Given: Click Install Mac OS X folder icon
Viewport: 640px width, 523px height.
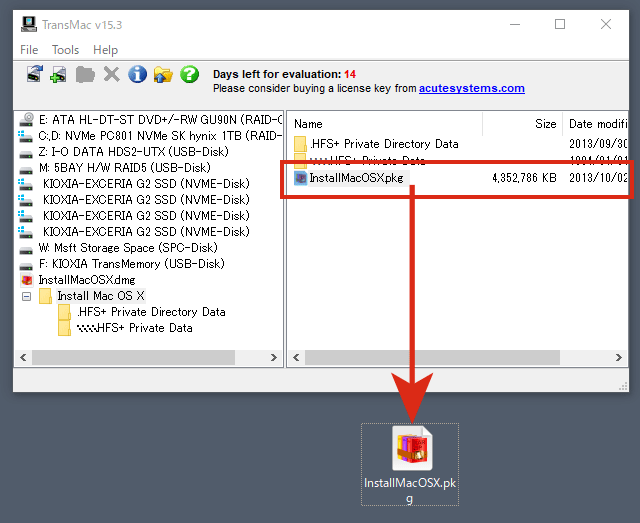Looking at the screenshot, I should [45, 296].
